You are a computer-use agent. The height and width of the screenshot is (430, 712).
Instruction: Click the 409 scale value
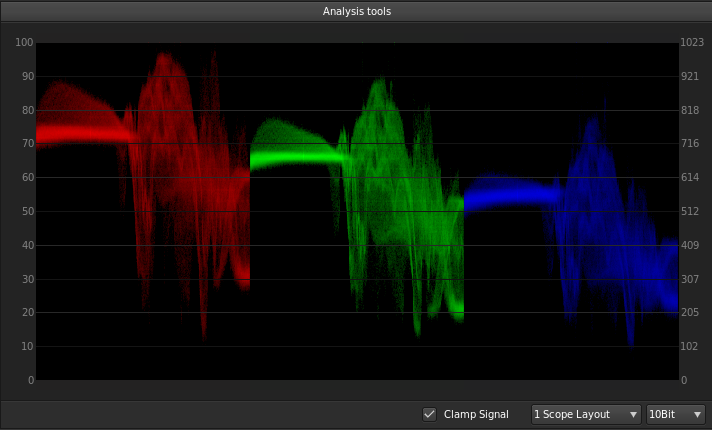690,245
